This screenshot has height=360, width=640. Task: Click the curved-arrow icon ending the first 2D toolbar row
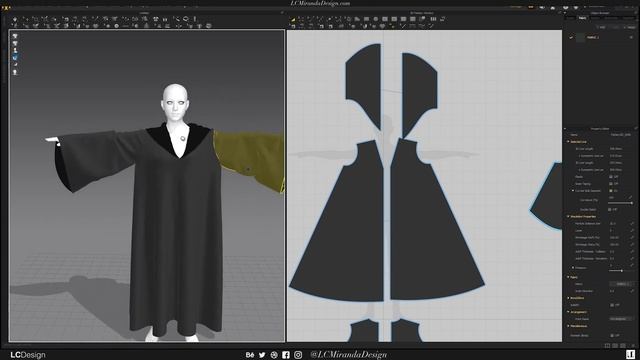point(442,19)
